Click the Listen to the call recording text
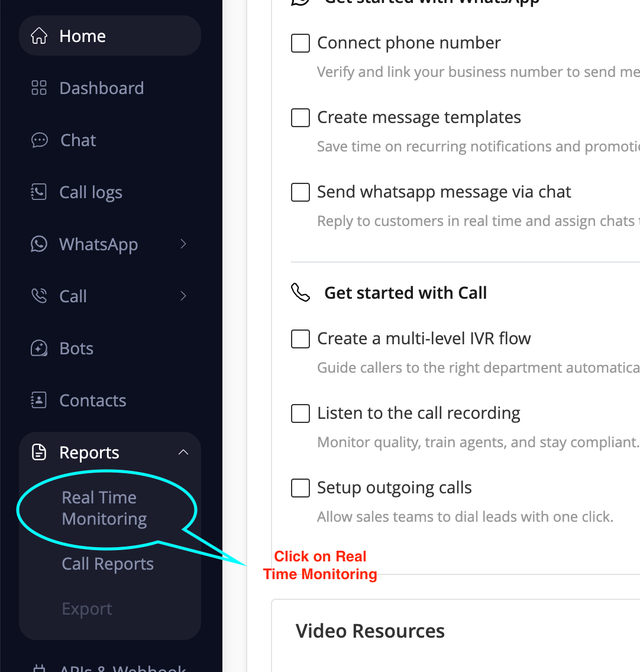Image resolution: width=640 pixels, height=672 pixels. point(418,413)
